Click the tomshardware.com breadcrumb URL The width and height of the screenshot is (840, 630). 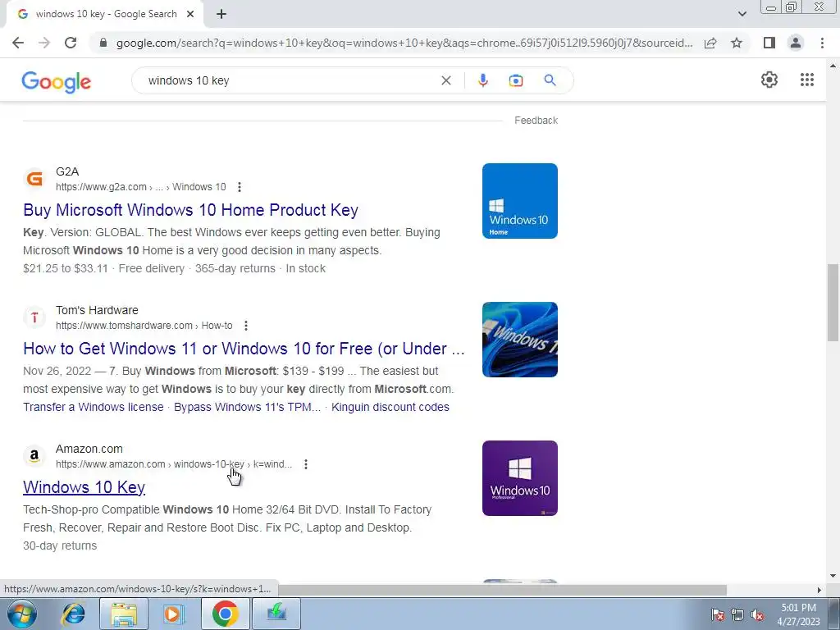(144, 326)
